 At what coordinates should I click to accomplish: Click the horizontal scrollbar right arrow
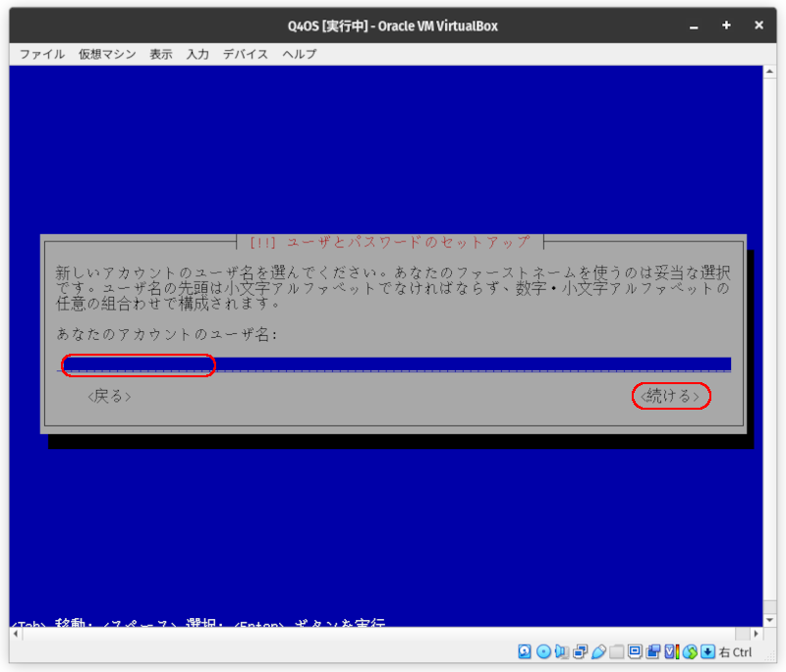tap(757, 634)
